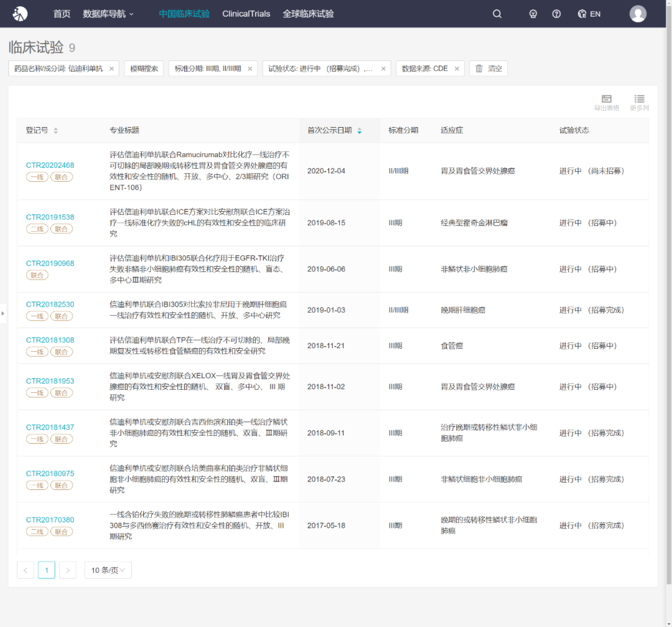The image size is (672, 627).
Task: Open the 10 条/页 page size dropdown
Action: point(108,570)
